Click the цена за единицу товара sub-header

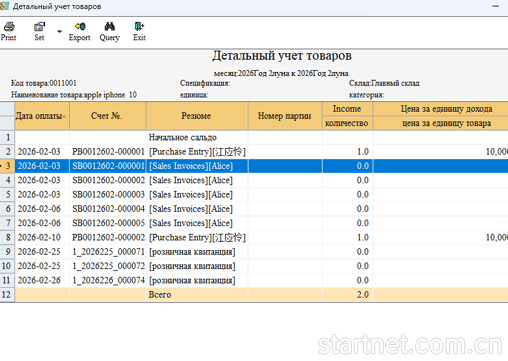coord(440,123)
